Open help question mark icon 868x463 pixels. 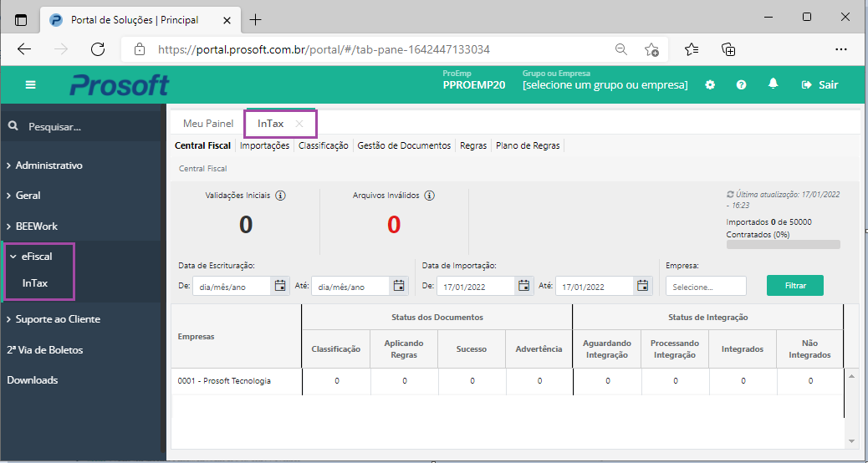coord(741,84)
